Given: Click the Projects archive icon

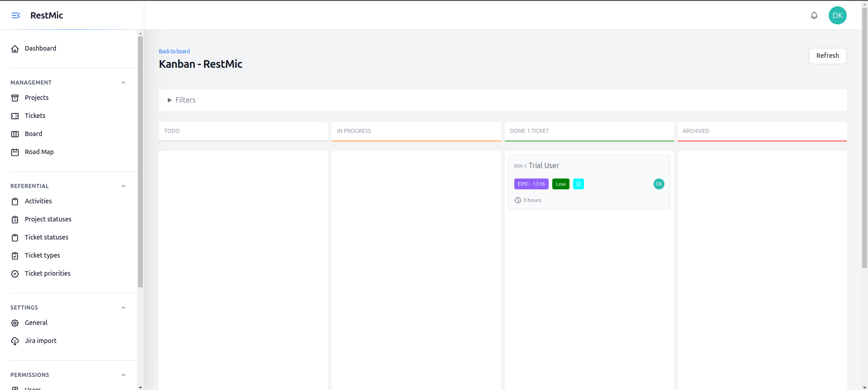Looking at the screenshot, I should coord(15,98).
